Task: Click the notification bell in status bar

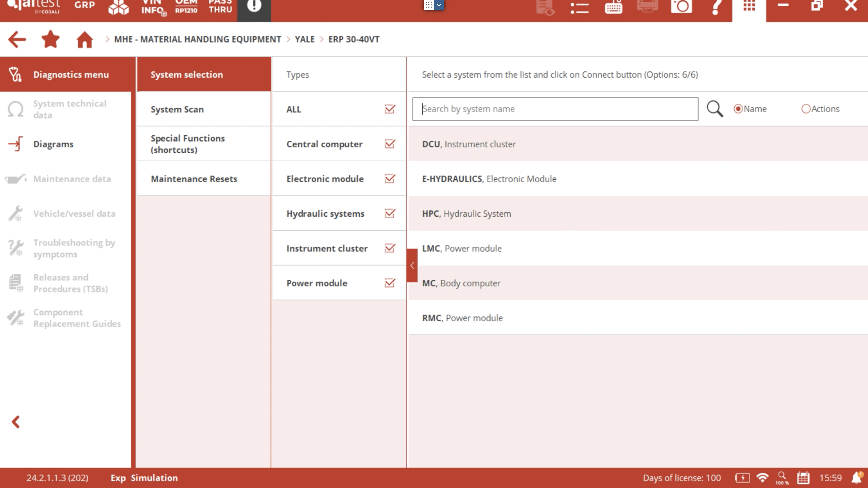Action: pos(857,478)
